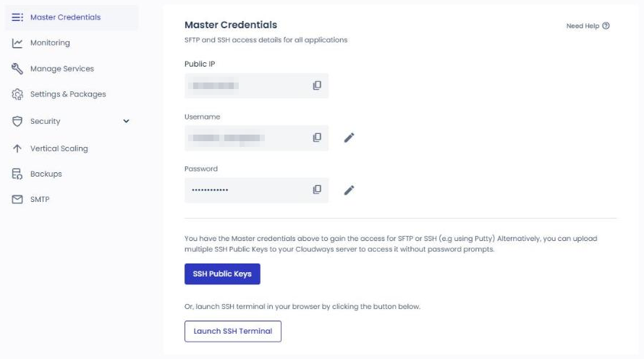
Task: Copy the Password value
Action: point(317,190)
